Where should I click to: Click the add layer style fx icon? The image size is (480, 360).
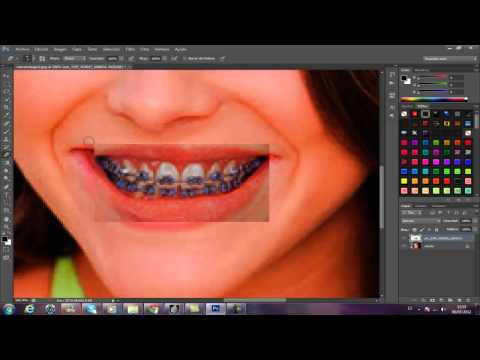pos(424,300)
